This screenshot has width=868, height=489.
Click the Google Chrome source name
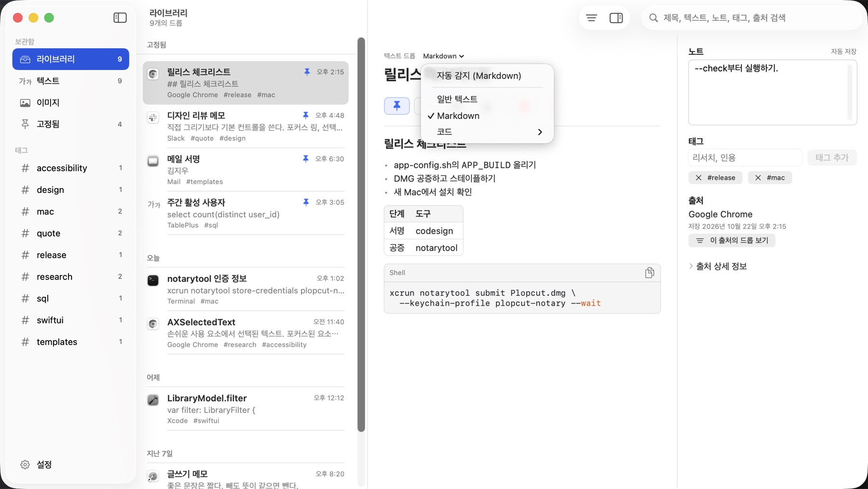point(720,214)
